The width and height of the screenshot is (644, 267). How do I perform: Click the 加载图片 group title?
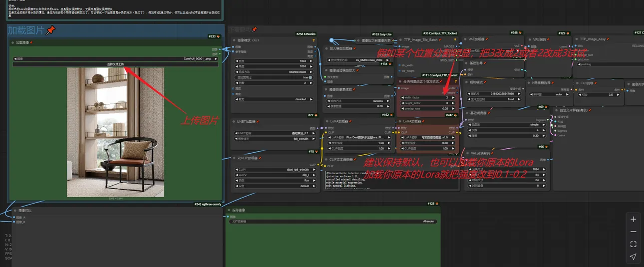26,30
